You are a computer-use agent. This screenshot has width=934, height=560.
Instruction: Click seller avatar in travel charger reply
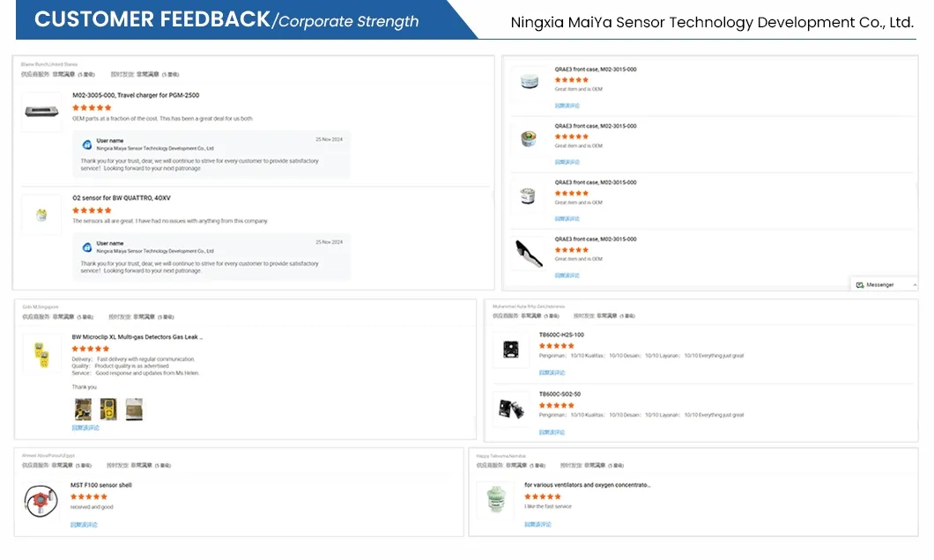point(87,144)
